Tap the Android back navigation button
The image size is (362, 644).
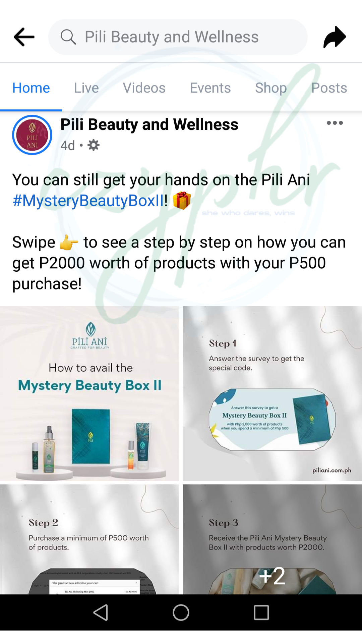(x=101, y=612)
